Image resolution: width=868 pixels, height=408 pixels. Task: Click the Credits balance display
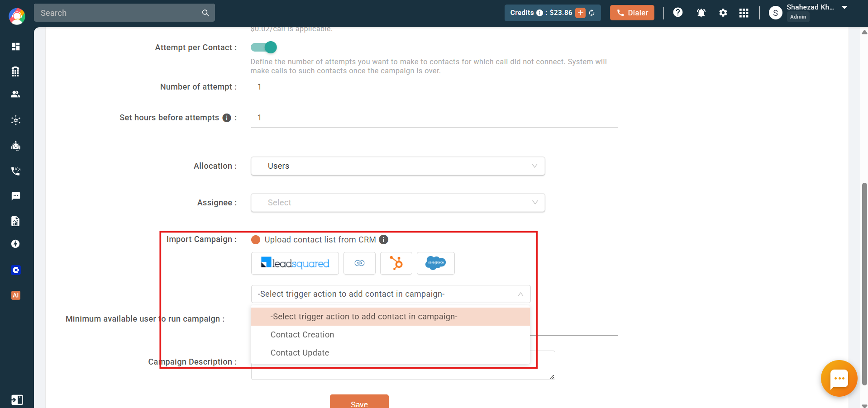(x=553, y=13)
